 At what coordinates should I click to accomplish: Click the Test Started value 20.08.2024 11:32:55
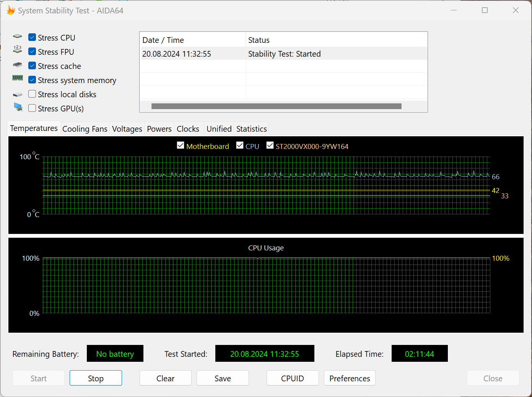(x=265, y=354)
